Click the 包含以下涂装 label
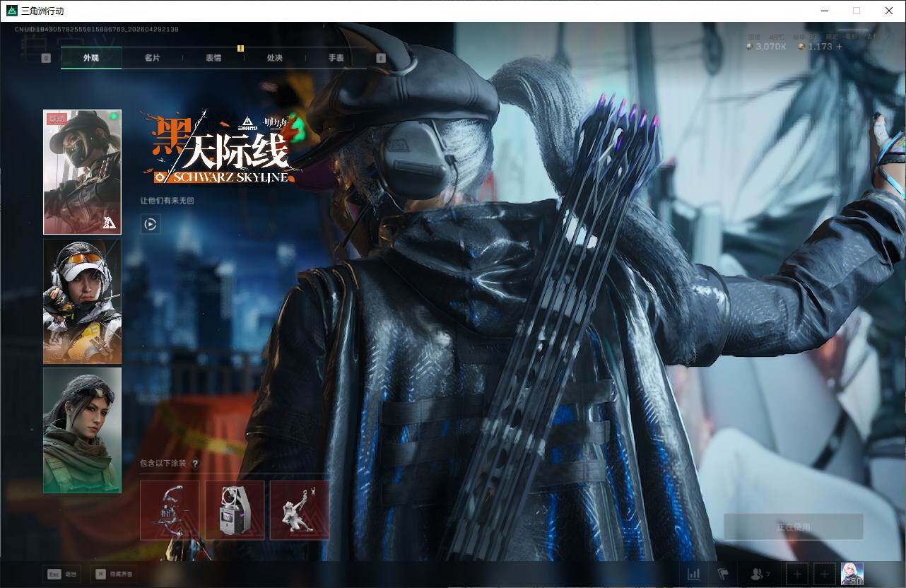This screenshot has height=588, width=906. click(x=163, y=464)
